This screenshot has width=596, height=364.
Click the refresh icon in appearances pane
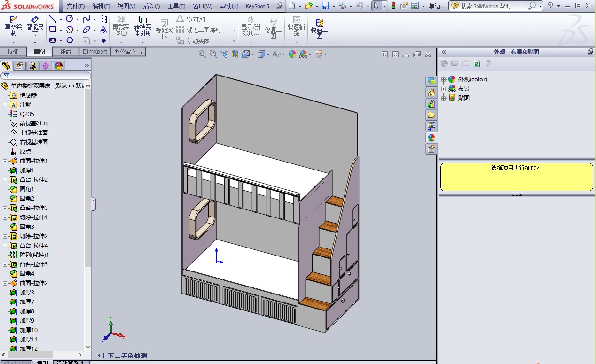click(x=477, y=63)
